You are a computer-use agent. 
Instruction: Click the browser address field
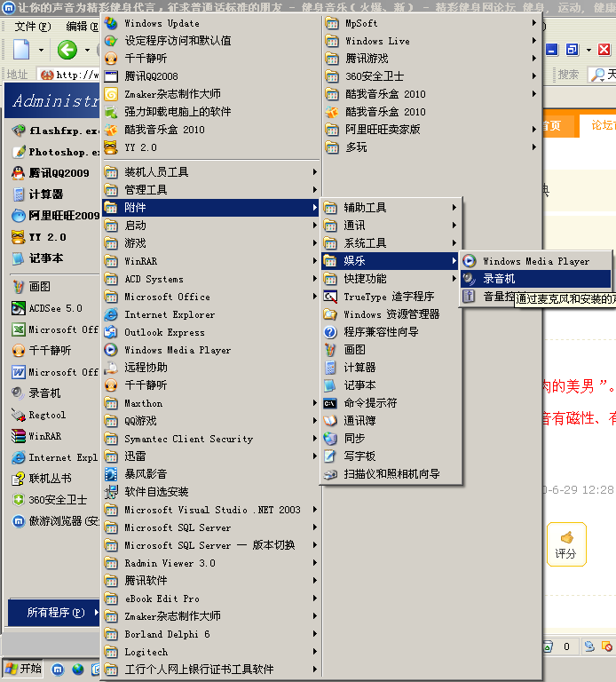tap(68, 75)
